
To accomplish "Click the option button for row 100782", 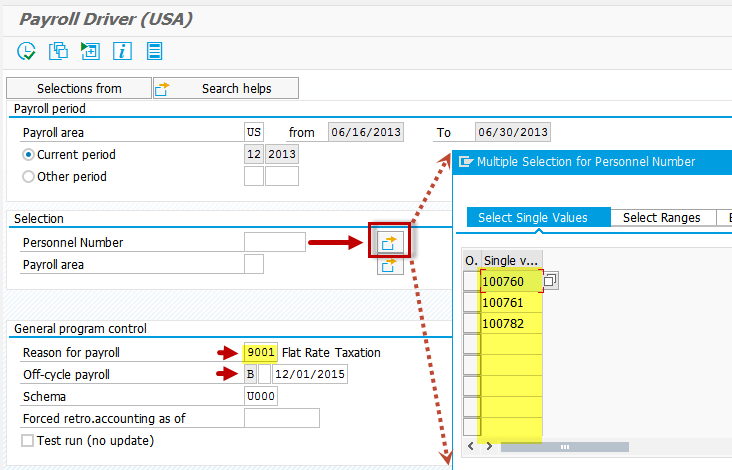I will 472,323.
